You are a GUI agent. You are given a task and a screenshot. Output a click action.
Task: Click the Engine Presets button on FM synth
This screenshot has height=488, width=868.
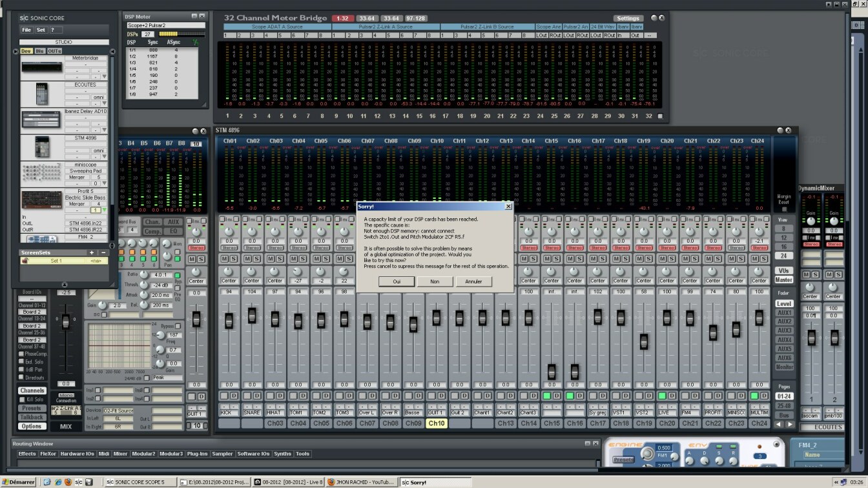click(x=623, y=460)
